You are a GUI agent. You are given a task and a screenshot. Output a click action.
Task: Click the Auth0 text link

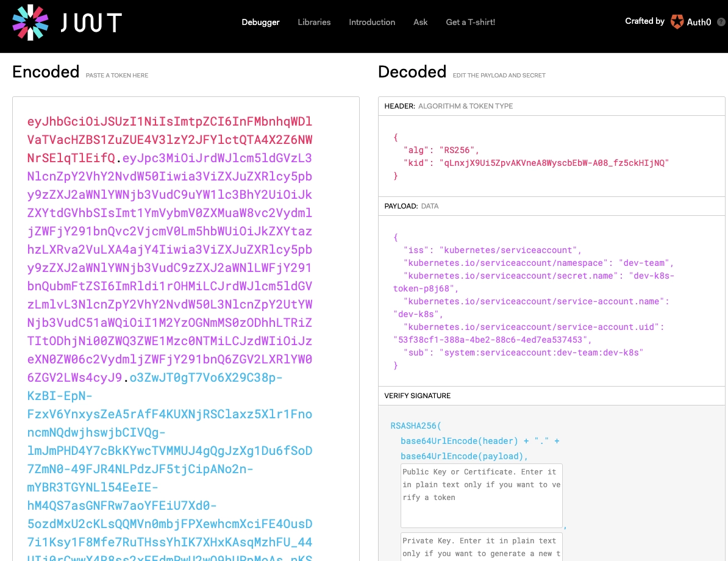699,22
